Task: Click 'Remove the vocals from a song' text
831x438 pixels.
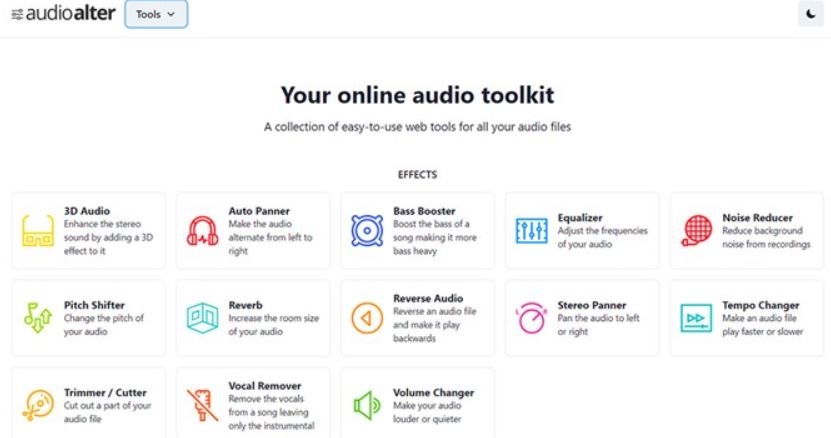Action: pyautogui.click(x=271, y=412)
